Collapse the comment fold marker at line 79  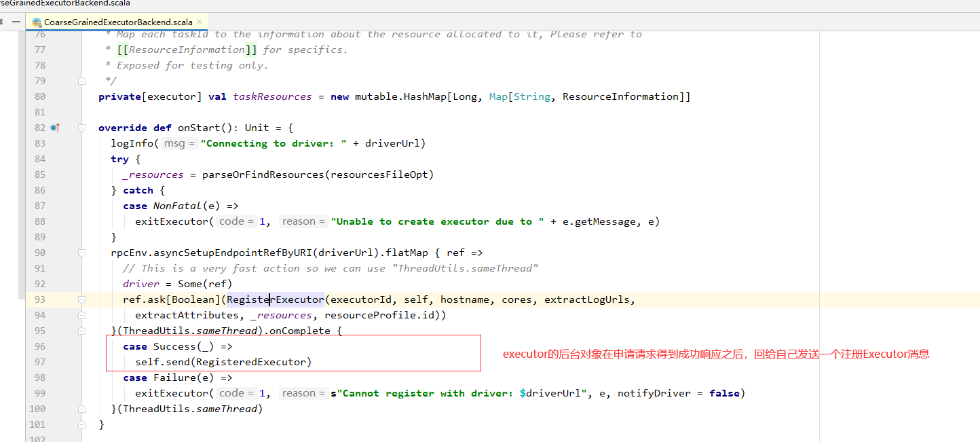(82, 81)
